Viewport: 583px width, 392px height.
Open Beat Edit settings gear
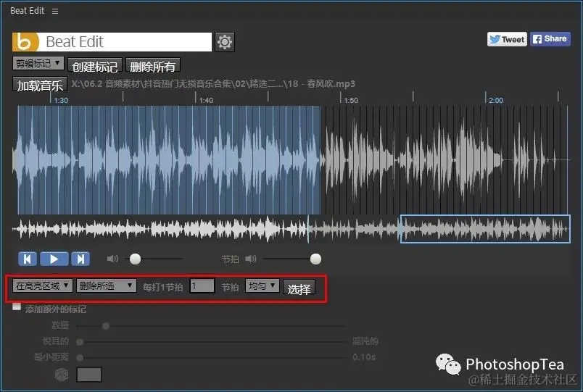pos(225,42)
